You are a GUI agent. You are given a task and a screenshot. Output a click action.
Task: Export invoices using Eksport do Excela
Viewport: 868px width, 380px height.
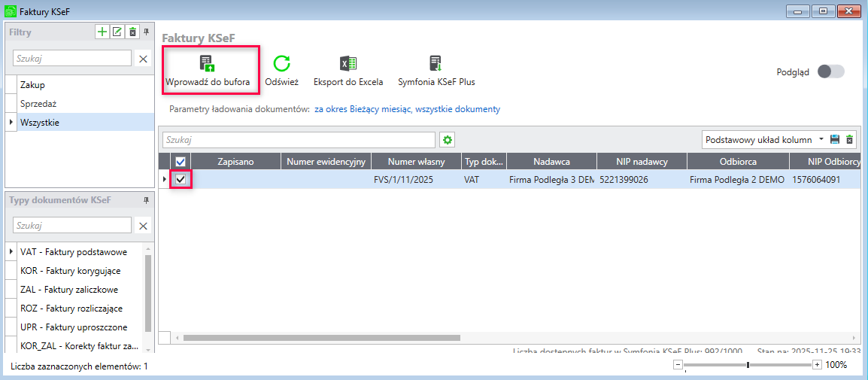[348, 63]
